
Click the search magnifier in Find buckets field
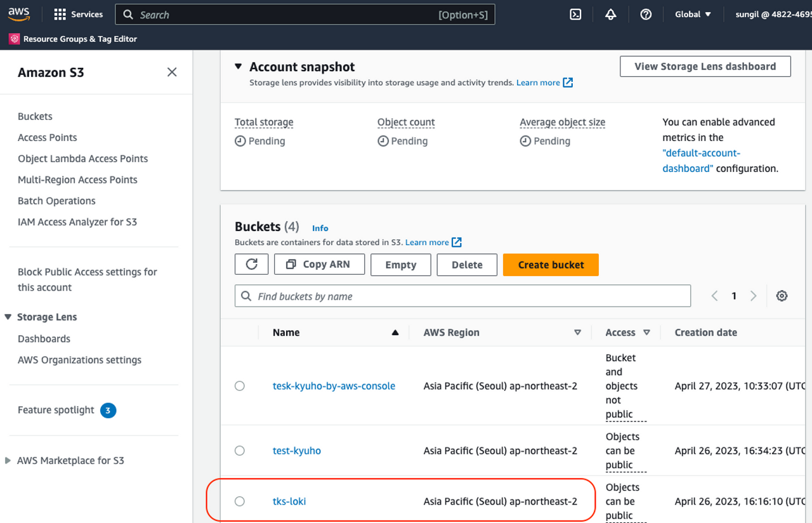(246, 296)
